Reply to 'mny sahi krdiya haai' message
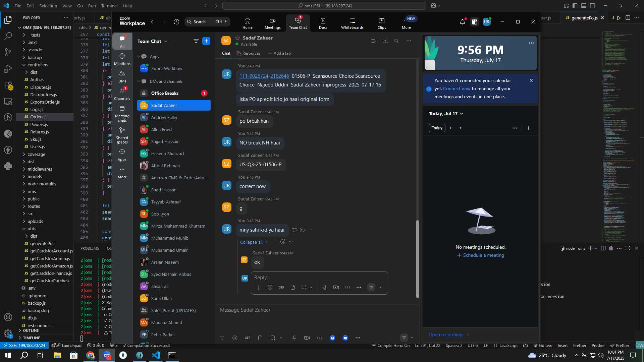Image resolution: width=644 pixels, height=362 pixels. point(294,230)
